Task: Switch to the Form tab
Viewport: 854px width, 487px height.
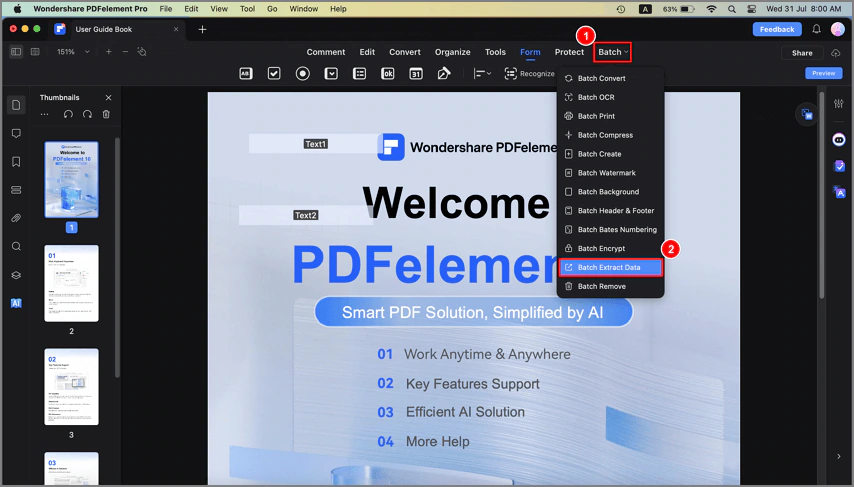Action: pyautogui.click(x=530, y=52)
